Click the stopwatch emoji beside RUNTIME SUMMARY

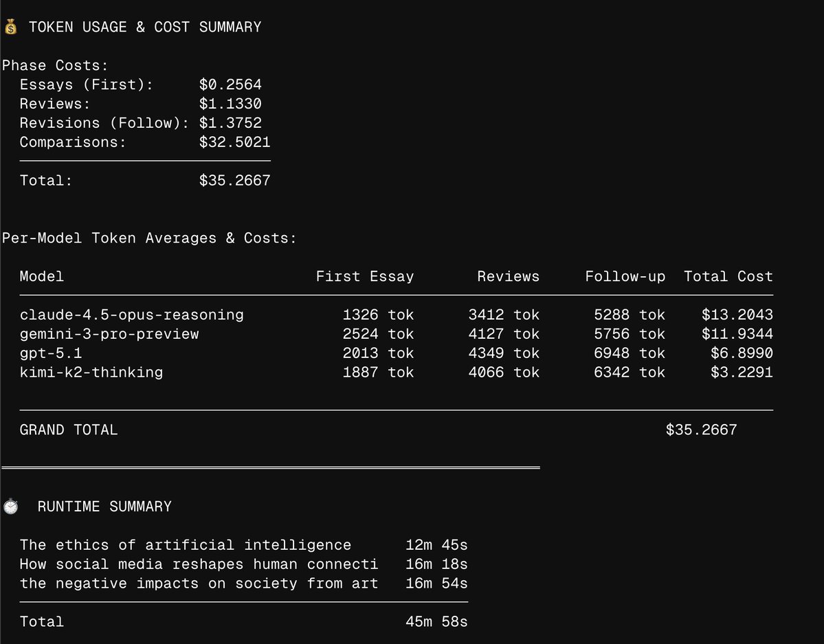(x=10, y=507)
